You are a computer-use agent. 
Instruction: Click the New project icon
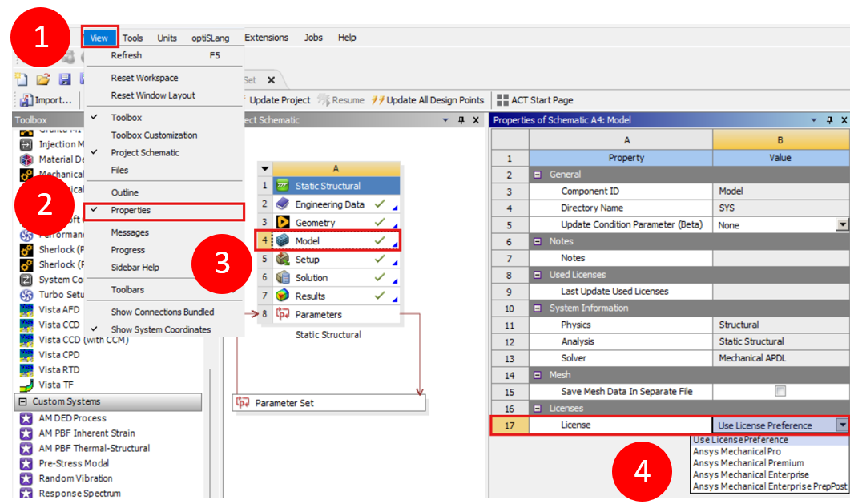pos(21,79)
